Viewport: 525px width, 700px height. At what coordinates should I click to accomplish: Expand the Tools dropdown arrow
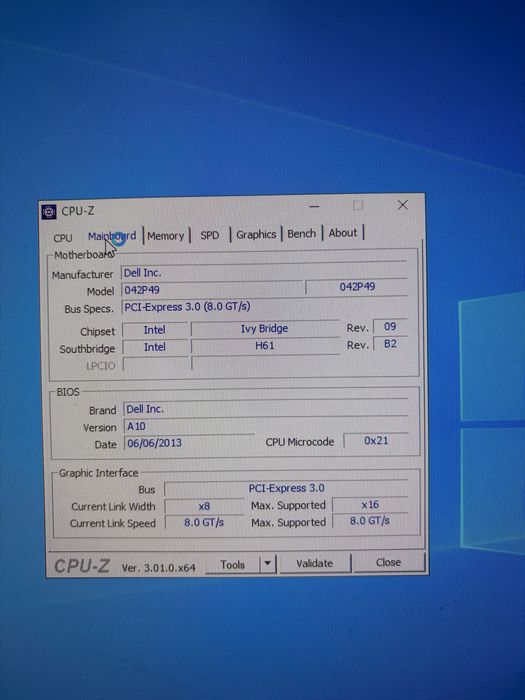tap(267, 564)
